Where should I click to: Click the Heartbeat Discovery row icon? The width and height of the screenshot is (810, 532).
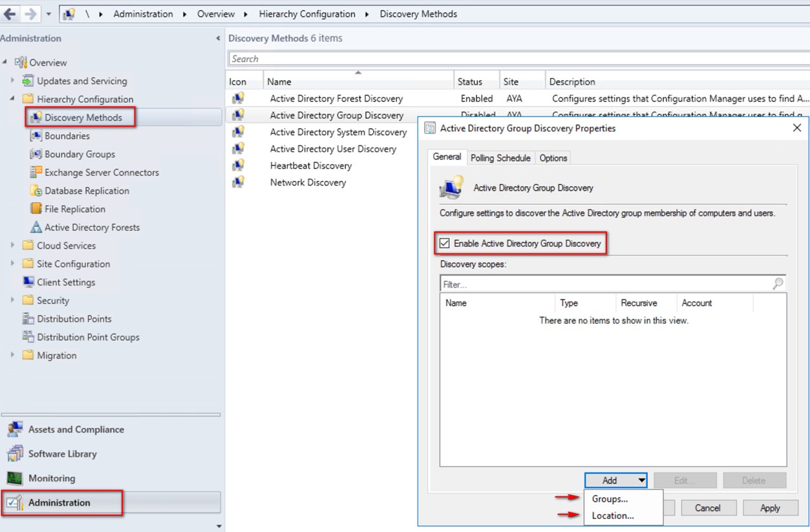pos(238,165)
